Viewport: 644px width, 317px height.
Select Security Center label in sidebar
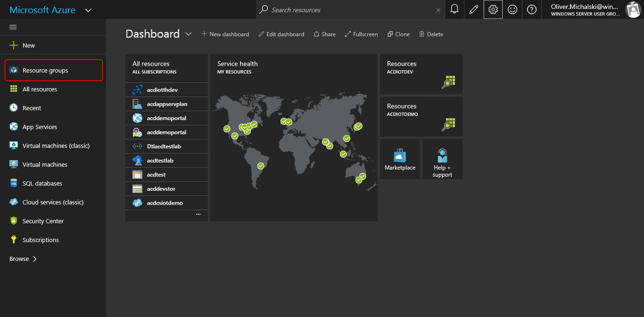[x=43, y=221]
